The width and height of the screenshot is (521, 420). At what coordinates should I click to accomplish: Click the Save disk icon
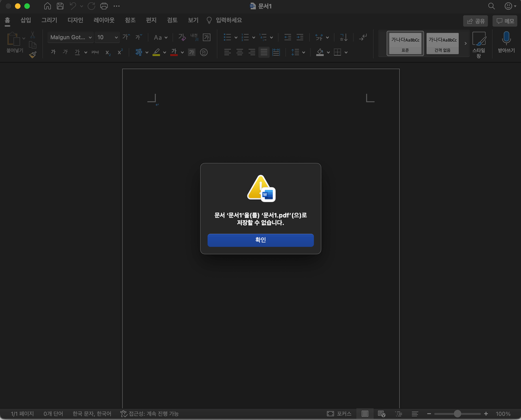click(60, 6)
